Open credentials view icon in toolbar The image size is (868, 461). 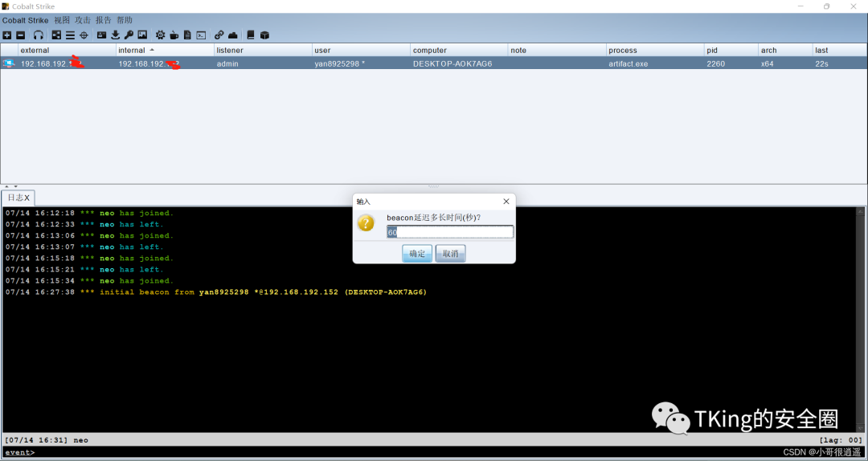tap(102, 35)
